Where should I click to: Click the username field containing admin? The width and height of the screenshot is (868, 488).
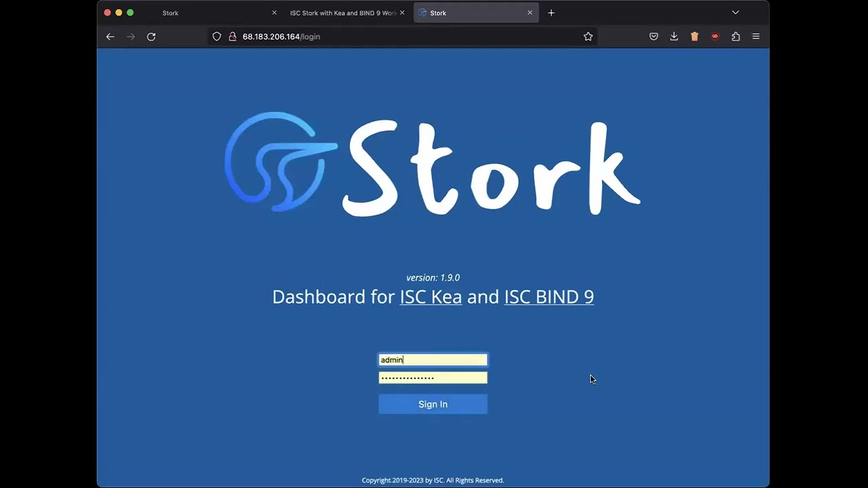(433, 360)
